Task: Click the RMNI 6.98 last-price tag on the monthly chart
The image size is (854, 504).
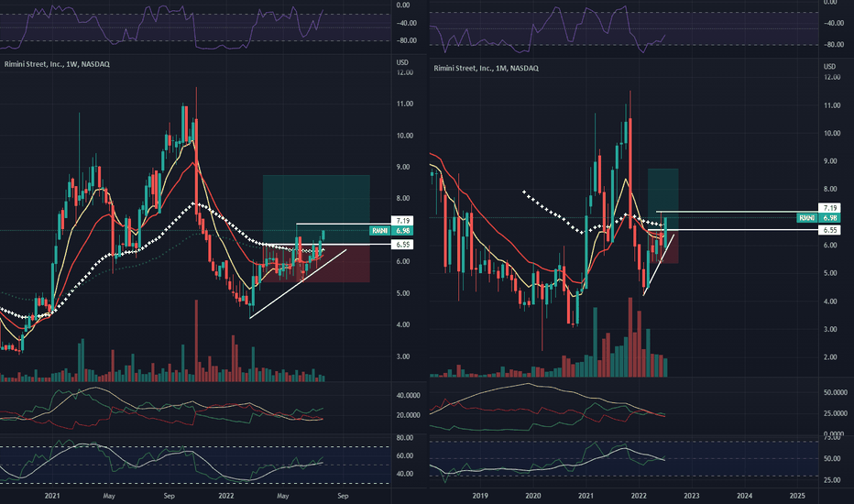Action: point(818,217)
